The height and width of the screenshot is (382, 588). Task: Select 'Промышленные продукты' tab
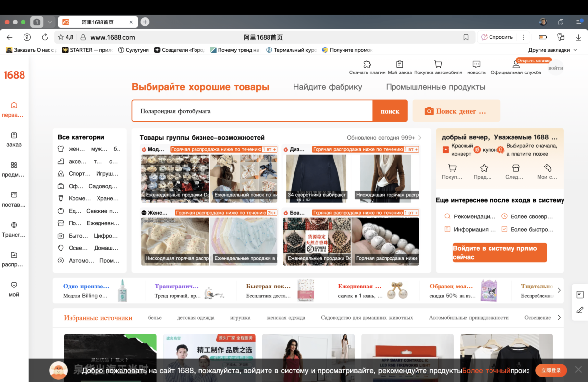(436, 87)
